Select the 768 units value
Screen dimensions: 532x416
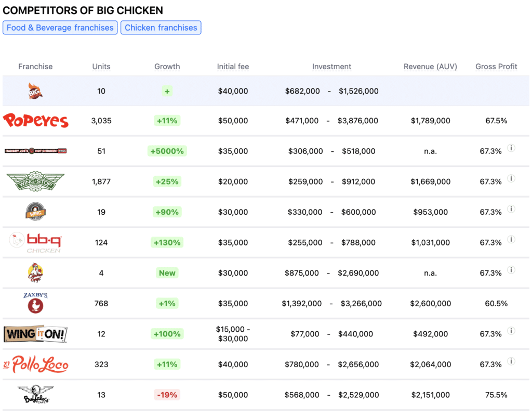pos(101,303)
